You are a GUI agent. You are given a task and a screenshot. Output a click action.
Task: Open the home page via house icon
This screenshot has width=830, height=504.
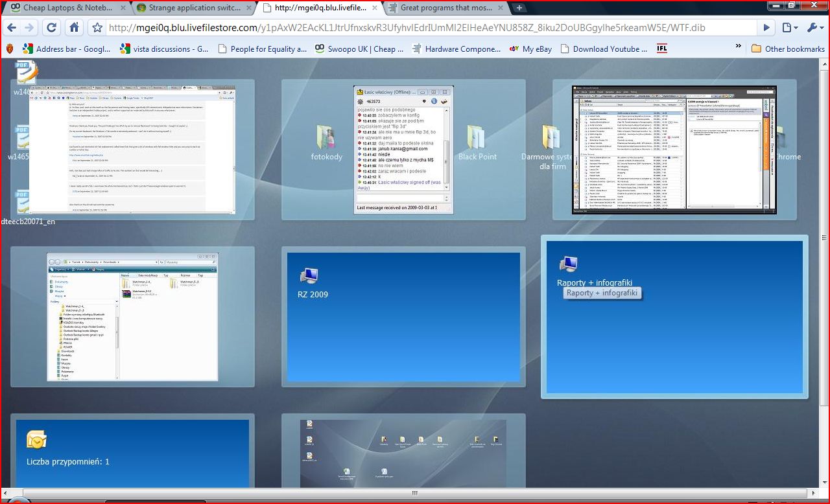74,28
